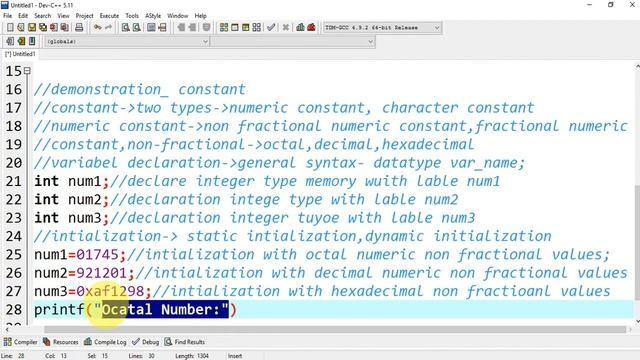Switch to the Find Results bottom tab
The height and width of the screenshot is (360, 640).
pos(184,342)
